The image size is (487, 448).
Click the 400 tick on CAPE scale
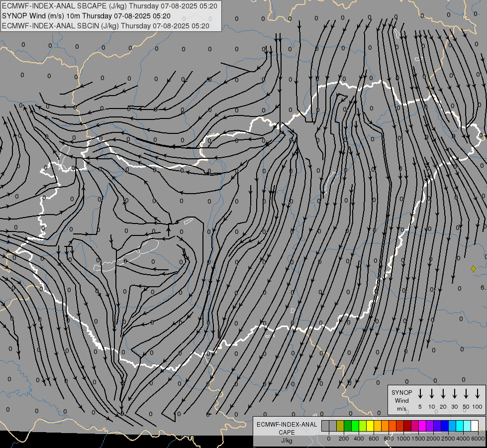pyautogui.click(x=359, y=439)
